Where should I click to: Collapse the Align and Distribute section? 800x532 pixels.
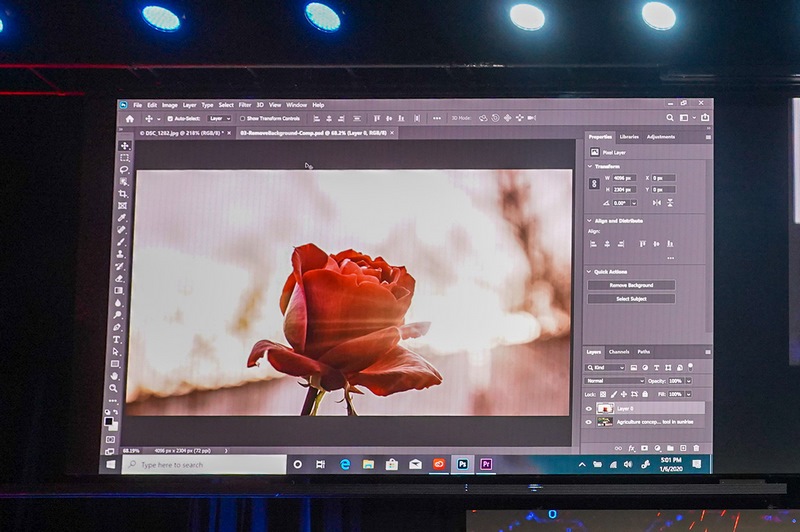point(589,220)
